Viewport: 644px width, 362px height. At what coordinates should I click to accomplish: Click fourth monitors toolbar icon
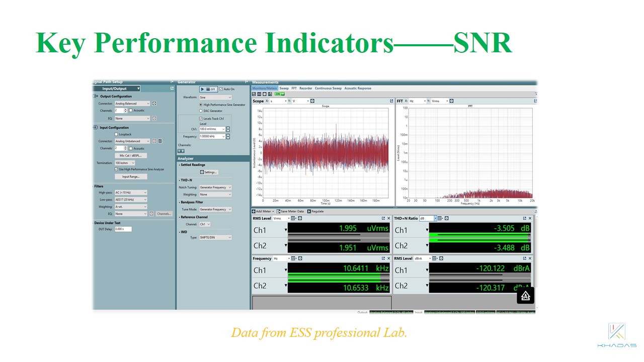tap(270, 94)
